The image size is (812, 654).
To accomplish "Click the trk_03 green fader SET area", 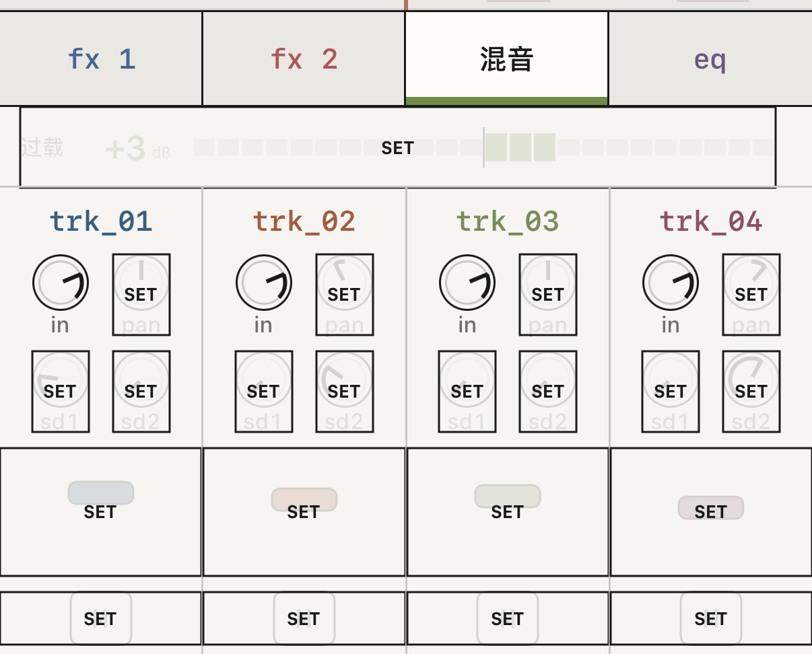I will 508,512.
